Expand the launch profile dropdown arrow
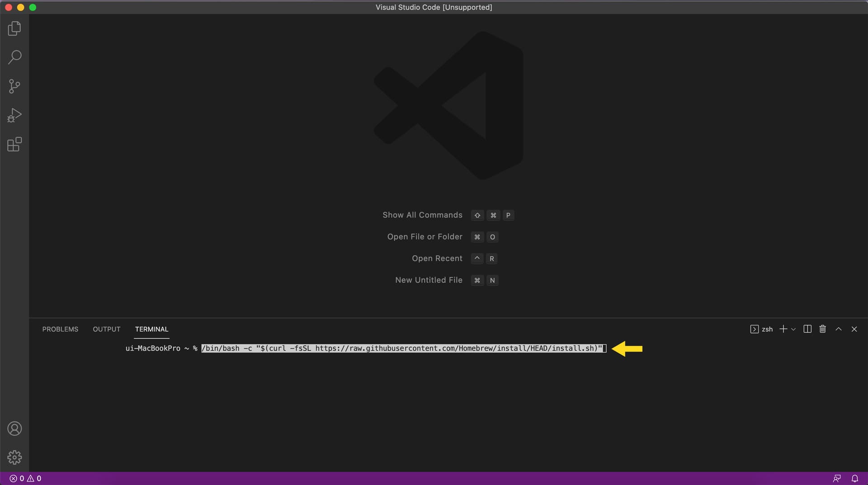Image resolution: width=868 pixels, height=485 pixels. (794, 329)
